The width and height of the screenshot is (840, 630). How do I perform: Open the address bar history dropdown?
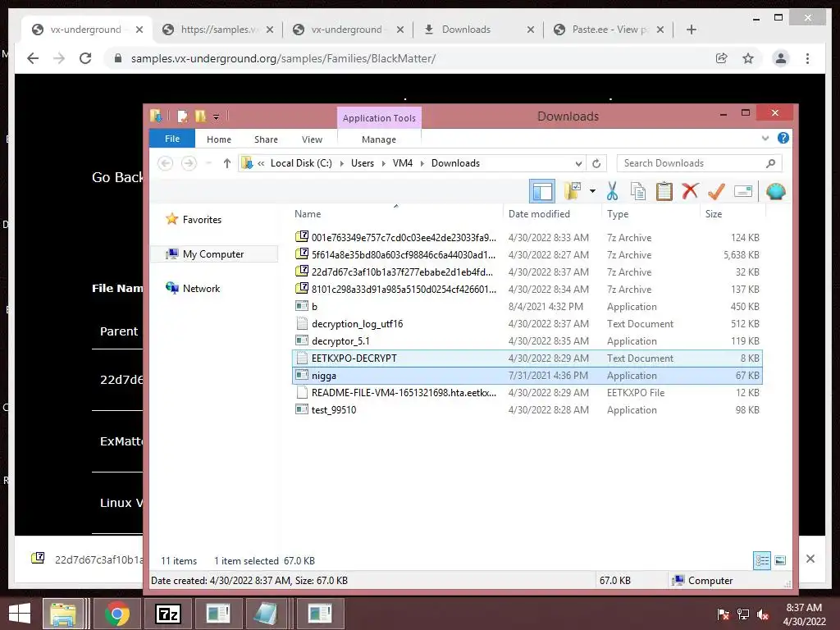pyautogui.click(x=578, y=163)
